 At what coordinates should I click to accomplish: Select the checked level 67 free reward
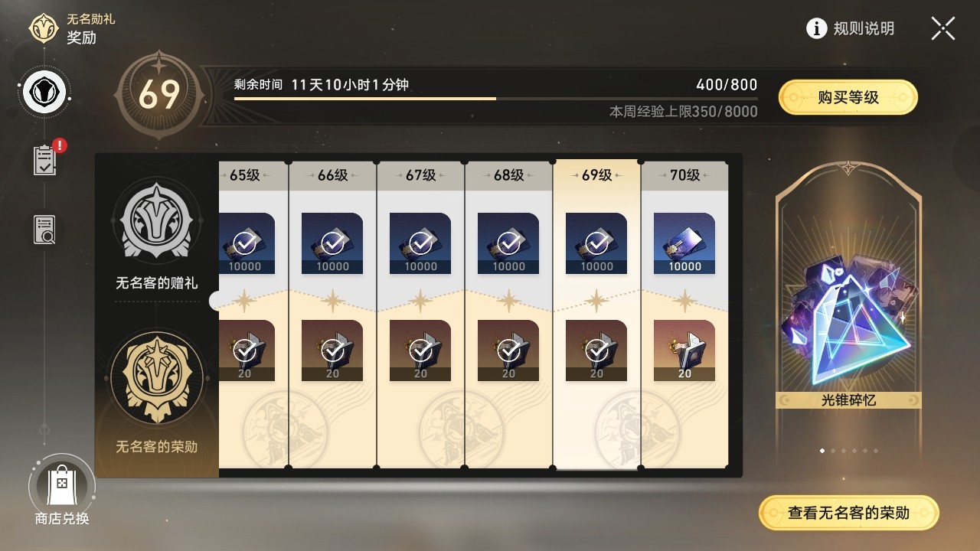[420, 243]
